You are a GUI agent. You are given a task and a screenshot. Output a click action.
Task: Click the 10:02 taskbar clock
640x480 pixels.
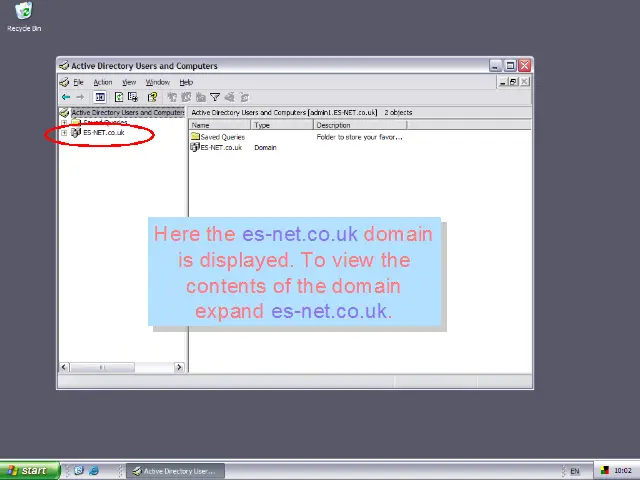pos(623,471)
